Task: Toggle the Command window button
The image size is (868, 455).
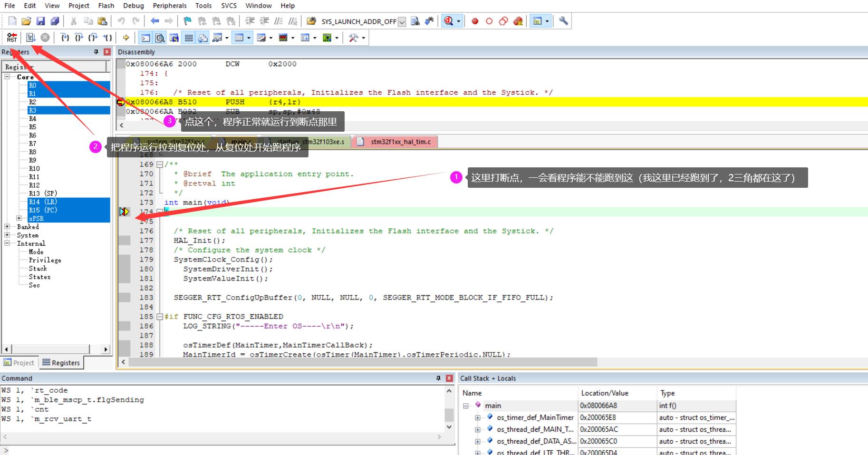Action: point(146,38)
